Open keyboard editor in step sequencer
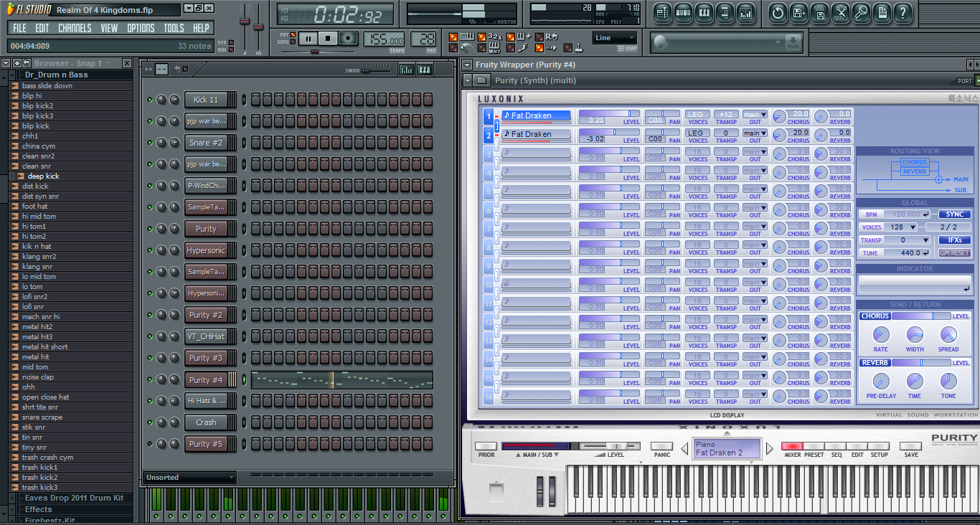This screenshot has height=525, width=980. tap(425, 70)
